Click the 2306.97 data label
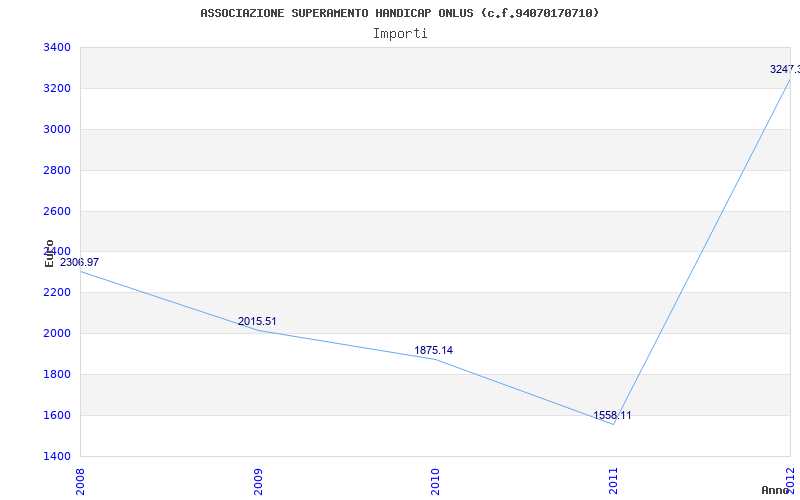 click(79, 262)
